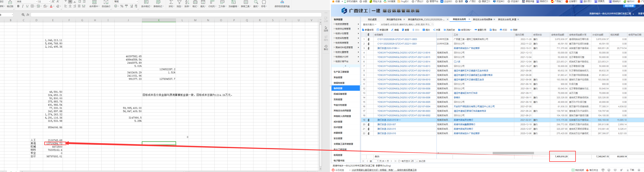Click the Print (打印) toolbar button

(x=503, y=30)
